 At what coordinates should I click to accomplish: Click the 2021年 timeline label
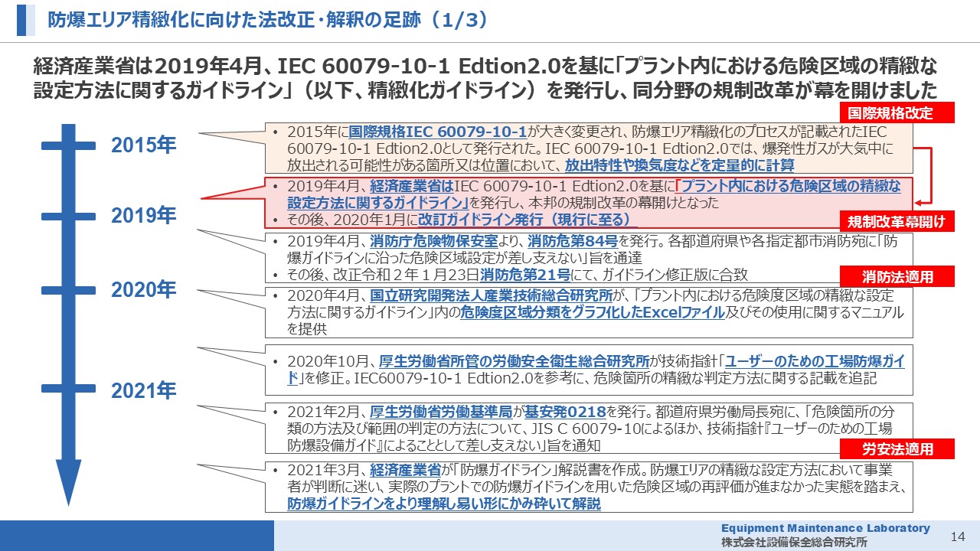pyautogui.click(x=144, y=391)
